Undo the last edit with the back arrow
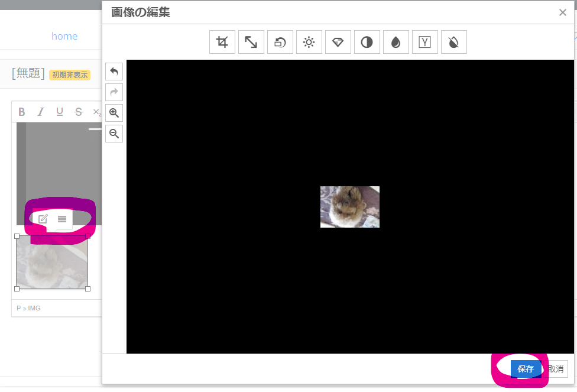Image resolution: width=577 pixels, height=392 pixels. pos(114,71)
